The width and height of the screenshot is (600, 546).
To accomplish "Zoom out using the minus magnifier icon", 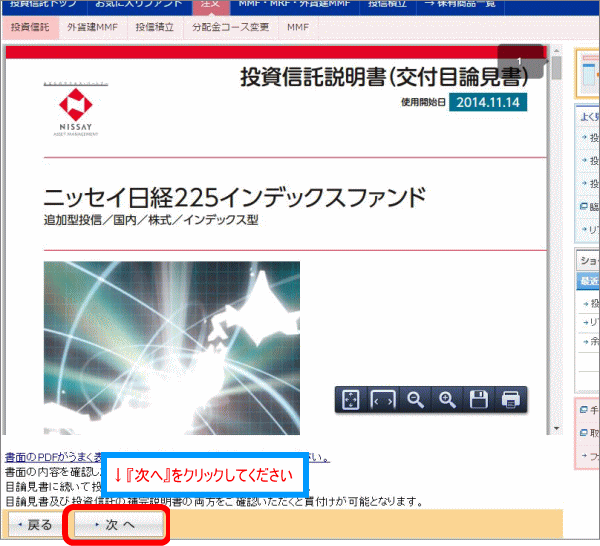I will (x=415, y=400).
